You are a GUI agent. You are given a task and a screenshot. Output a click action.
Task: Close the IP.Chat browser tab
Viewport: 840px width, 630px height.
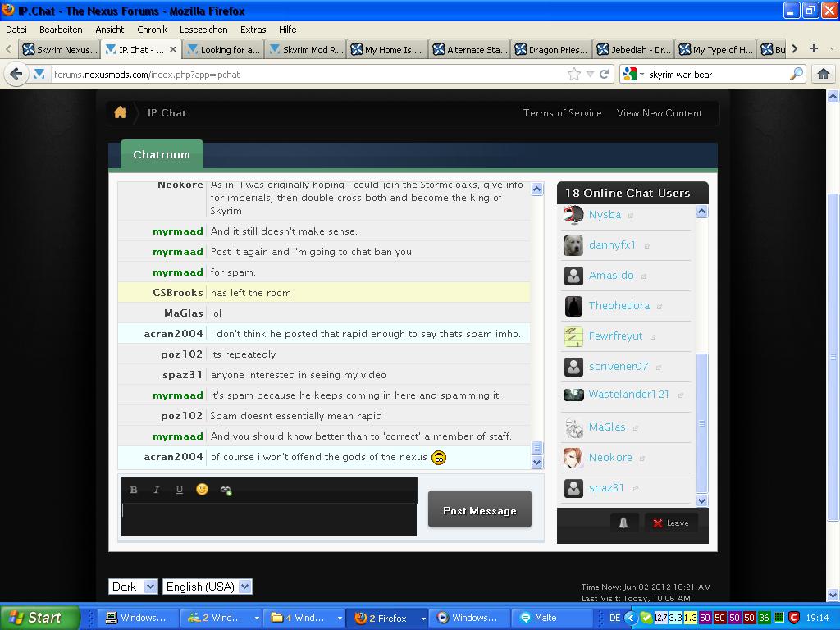(172, 49)
